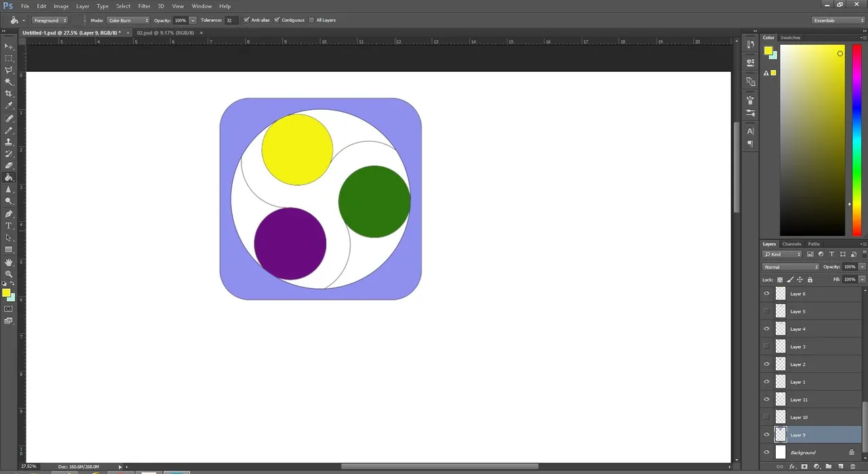
Task: Show hidden Layer 10
Action: click(x=767, y=417)
